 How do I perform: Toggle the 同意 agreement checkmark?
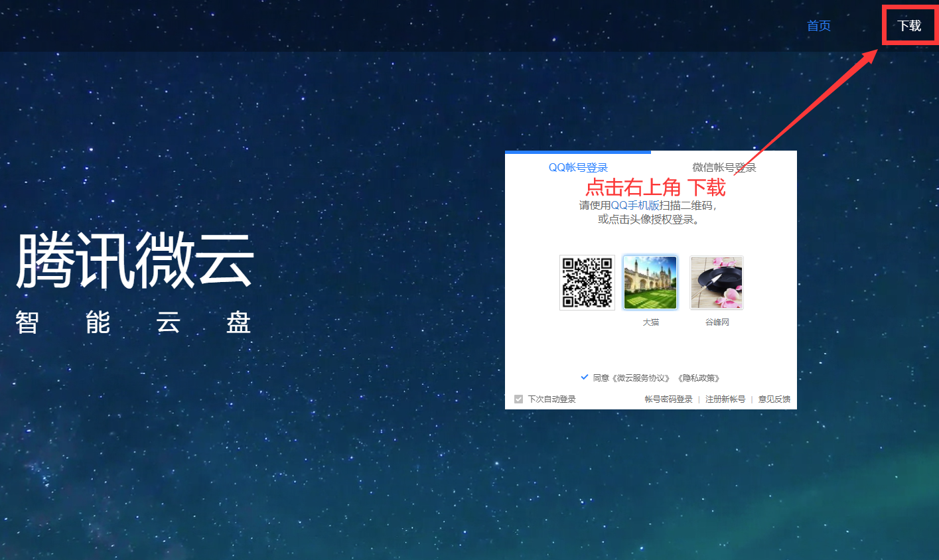click(x=585, y=377)
